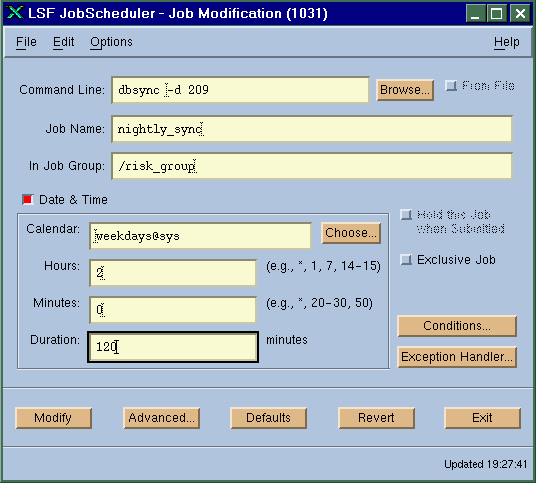Screen dimensions: 536x483
Task: Click the Exit button
Action: point(482,418)
